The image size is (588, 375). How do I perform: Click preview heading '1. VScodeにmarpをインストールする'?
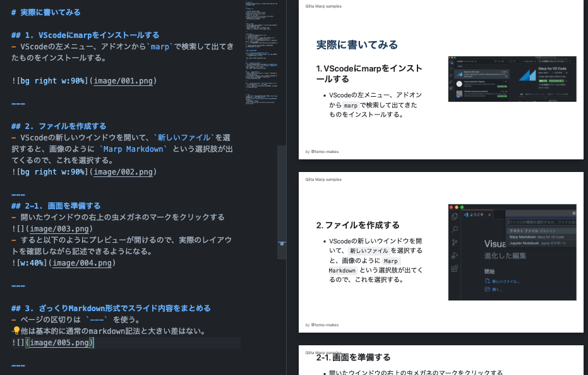[369, 73]
